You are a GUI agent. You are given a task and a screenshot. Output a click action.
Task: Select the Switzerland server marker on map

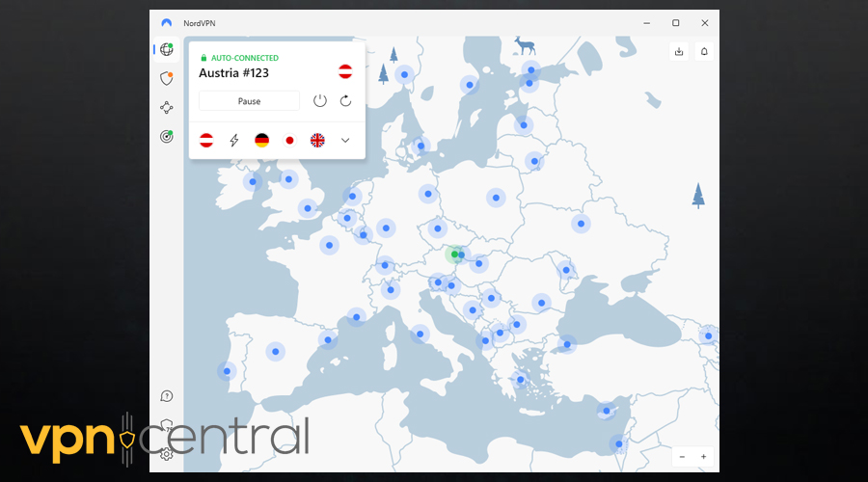point(385,265)
